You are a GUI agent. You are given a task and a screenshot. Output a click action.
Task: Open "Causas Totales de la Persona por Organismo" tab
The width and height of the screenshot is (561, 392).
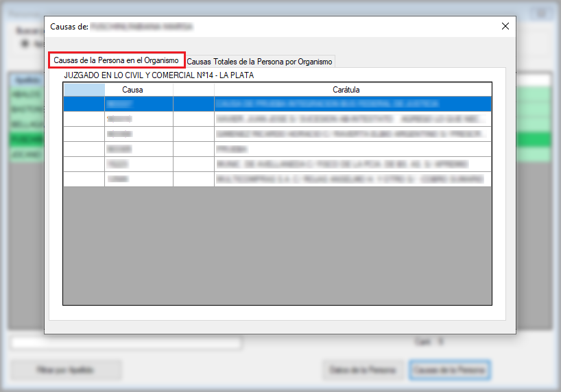click(x=259, y=62)
